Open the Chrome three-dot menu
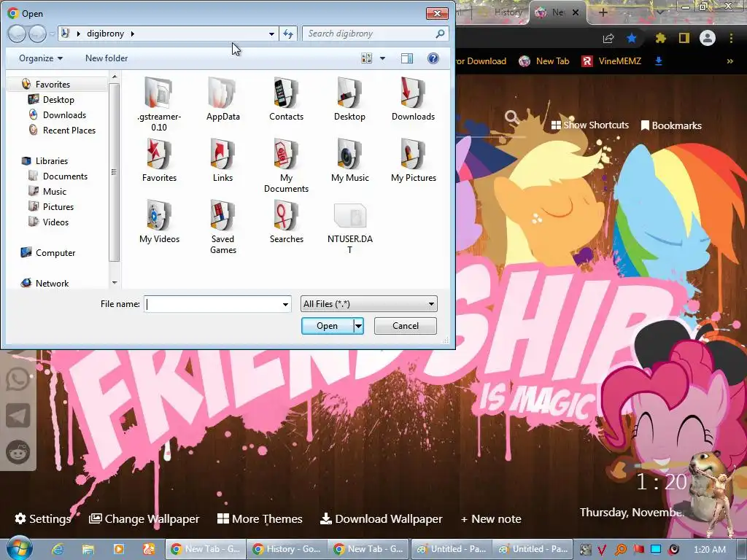 tap(731, 38)
